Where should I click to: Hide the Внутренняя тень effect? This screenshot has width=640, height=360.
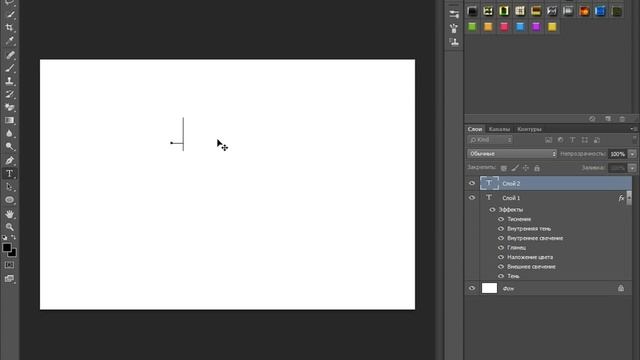click(x=501, y=229)
